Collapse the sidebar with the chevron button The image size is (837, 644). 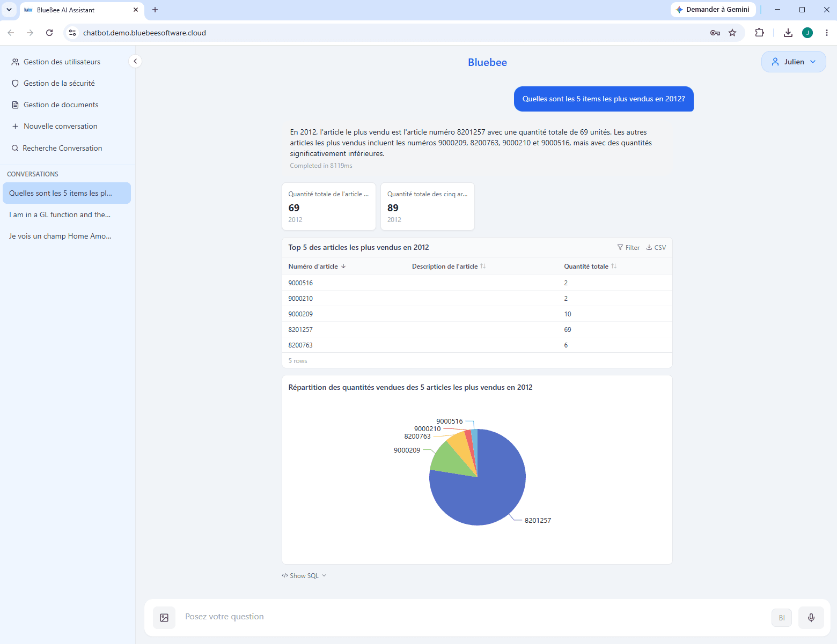point(135,62)
